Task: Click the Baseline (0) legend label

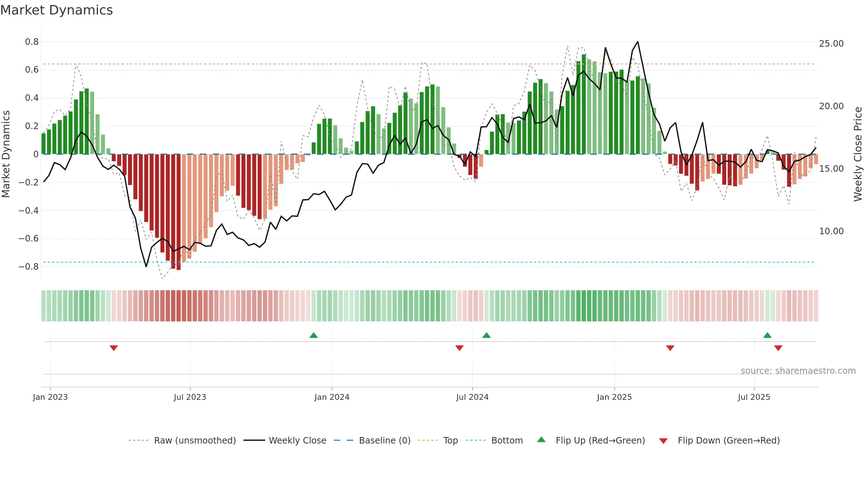Action: pos(385,440)
